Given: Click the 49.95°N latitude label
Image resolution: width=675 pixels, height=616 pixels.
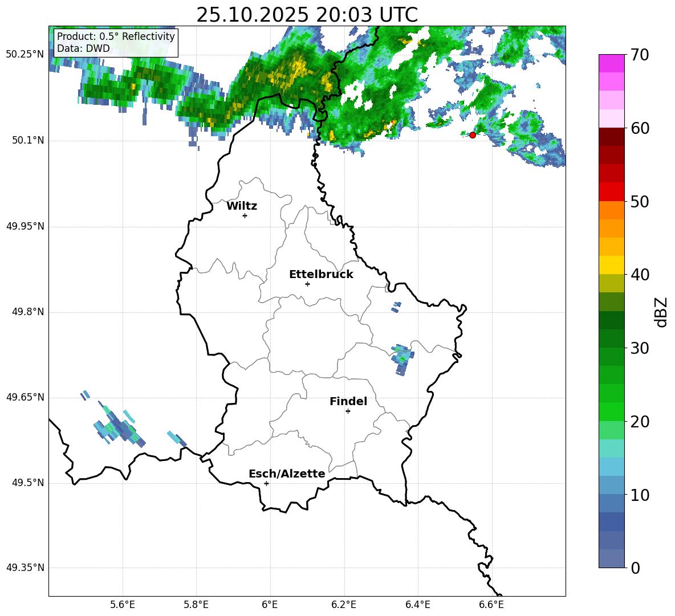Looking at the screenshot, I should pos(25,226).
